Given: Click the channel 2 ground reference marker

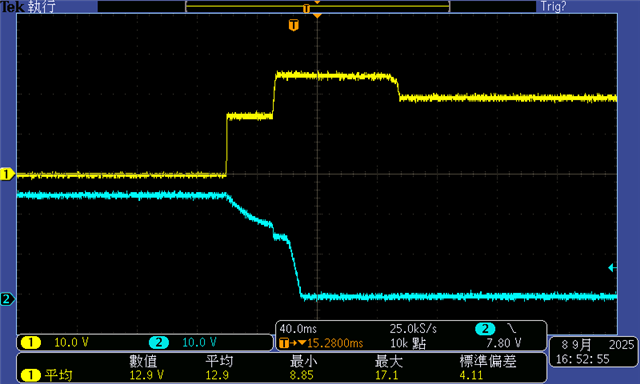Looking at the screenshot, I should (7, 299).
